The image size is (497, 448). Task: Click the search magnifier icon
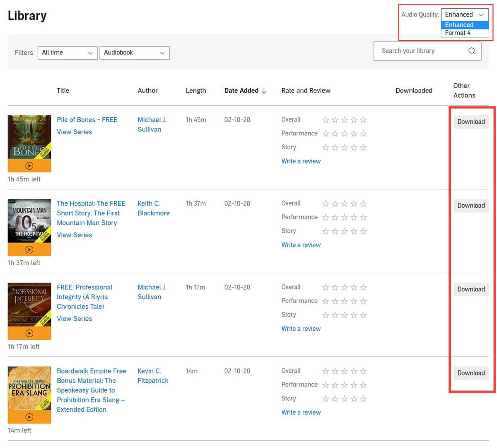(x=472, y=51)
